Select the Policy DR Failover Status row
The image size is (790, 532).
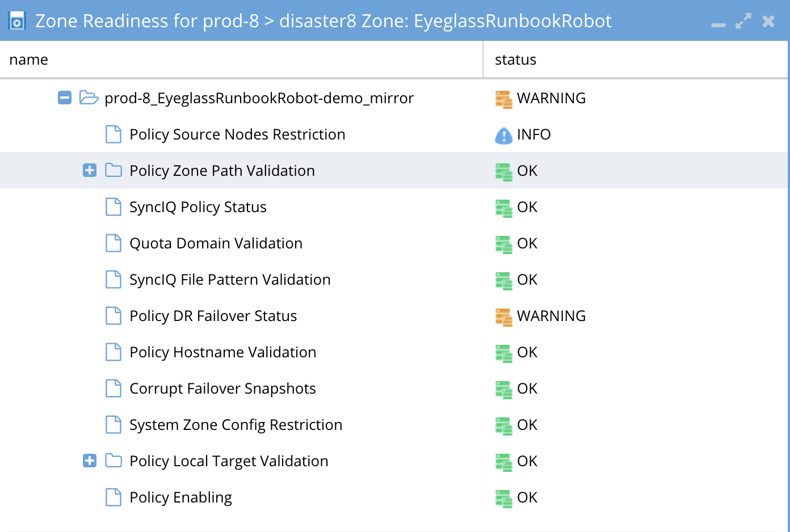pyautogui.click(x=394, y=316)
